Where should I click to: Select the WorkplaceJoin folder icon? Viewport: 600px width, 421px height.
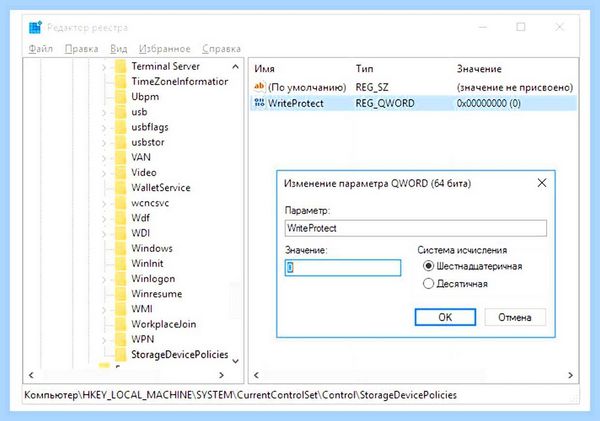pyautogui.click(x=121, y=324)
